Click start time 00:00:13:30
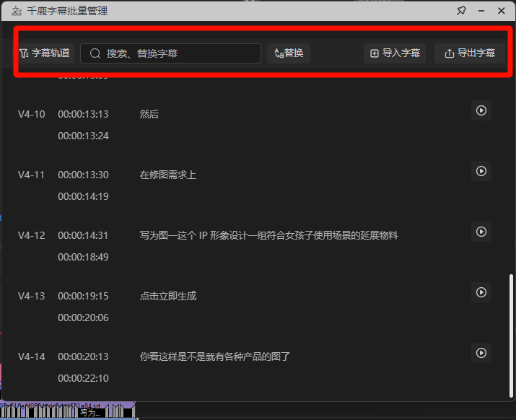Screen dimensions: 516x420 click(83, 175)
